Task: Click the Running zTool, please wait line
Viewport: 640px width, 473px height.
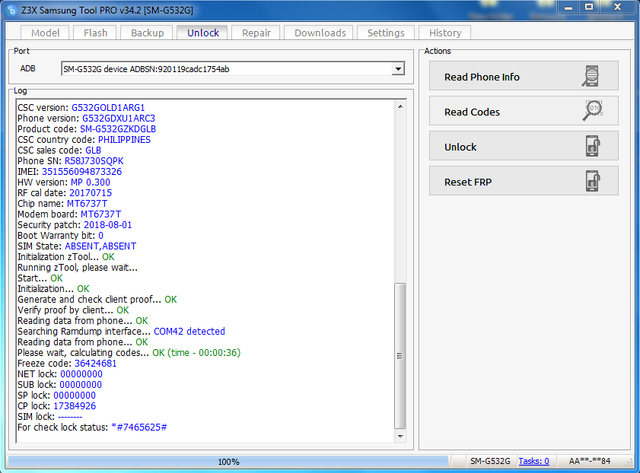Action: point(78,267)
